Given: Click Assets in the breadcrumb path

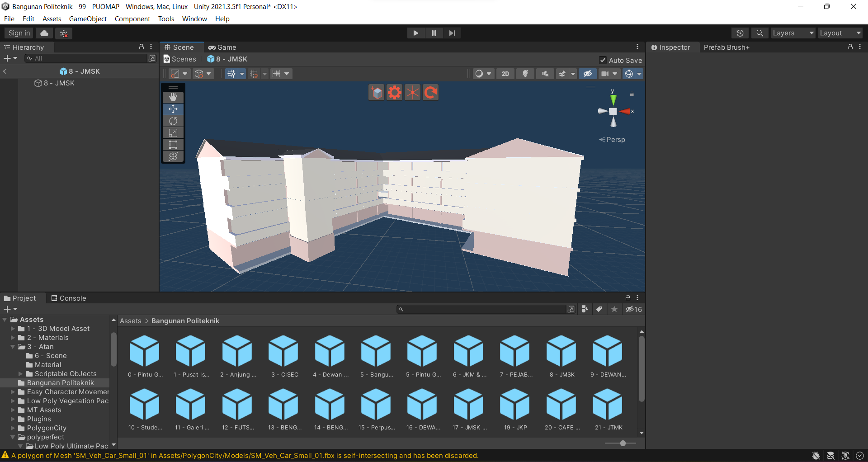Looking at the screenshot, I should tap(130, 321).
